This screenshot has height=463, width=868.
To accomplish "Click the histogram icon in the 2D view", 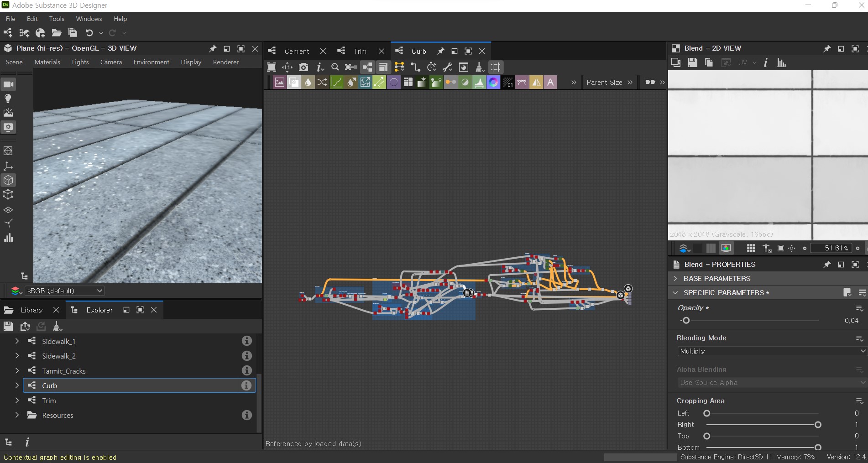I will (782, 63).
